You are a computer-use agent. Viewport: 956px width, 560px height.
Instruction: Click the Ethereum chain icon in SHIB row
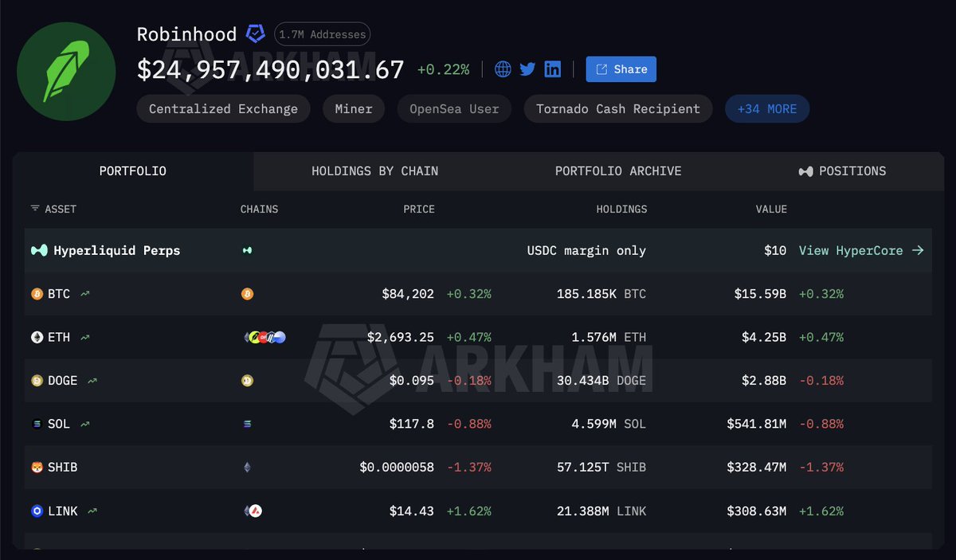[247, 468]
